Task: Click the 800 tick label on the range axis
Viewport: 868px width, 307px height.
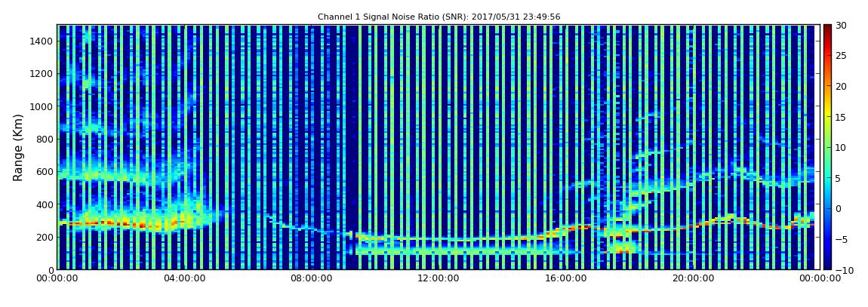Action: 45,139
